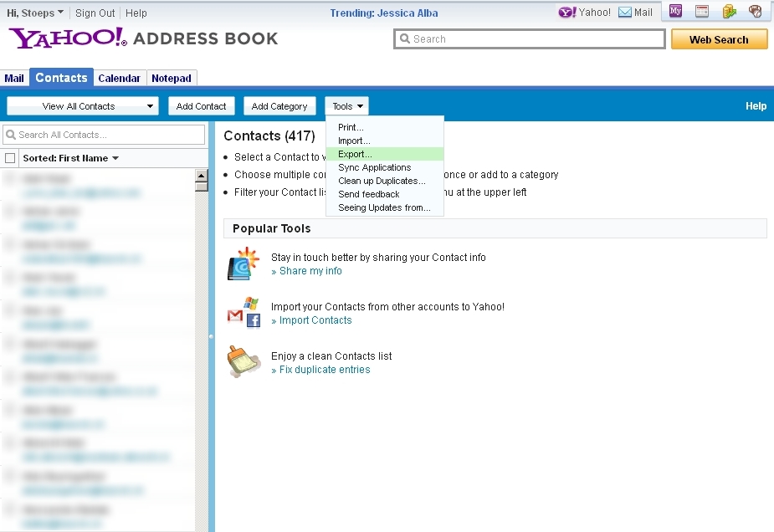Switch to the Calendar tab
This screenshot has height=532, width=774.
click(119, 79)
